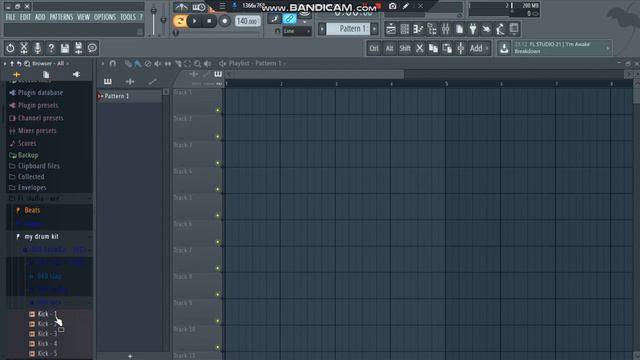Open the Playlist options arrow menu
640x360 pixels.
[x=102, y=64]
